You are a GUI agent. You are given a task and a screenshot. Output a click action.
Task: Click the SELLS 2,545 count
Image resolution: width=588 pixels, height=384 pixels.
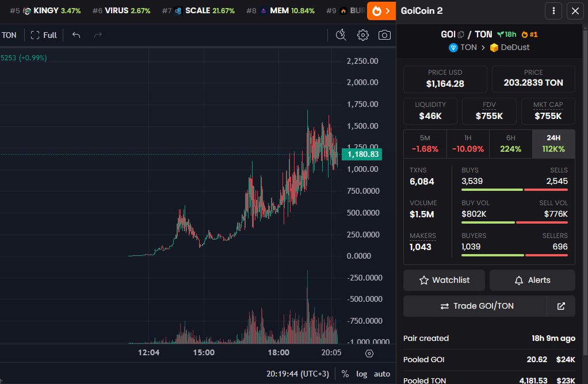tap(557, 181)
